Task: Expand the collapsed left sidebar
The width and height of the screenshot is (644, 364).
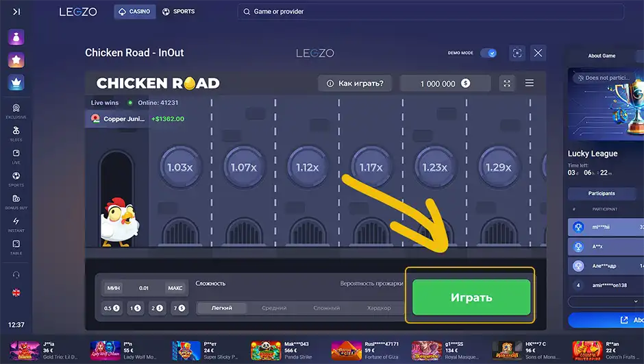Action: pyautogui.click(x=16, y=12)
